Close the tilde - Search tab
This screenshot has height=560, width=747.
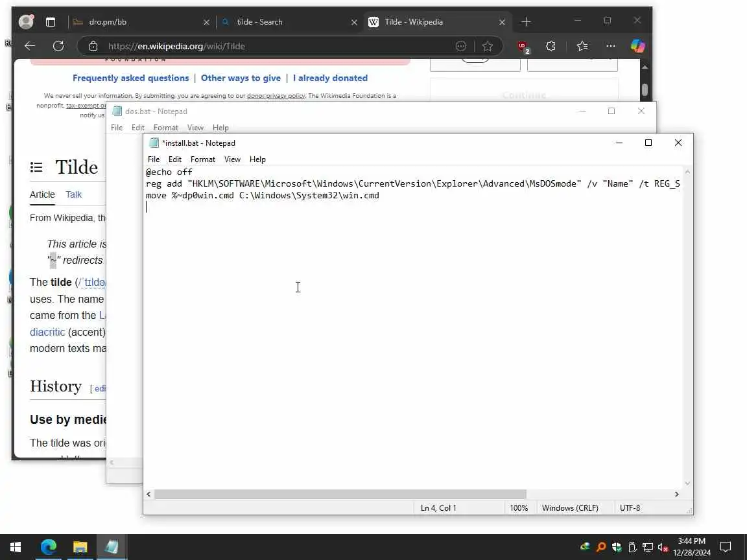tap(354, 23)
